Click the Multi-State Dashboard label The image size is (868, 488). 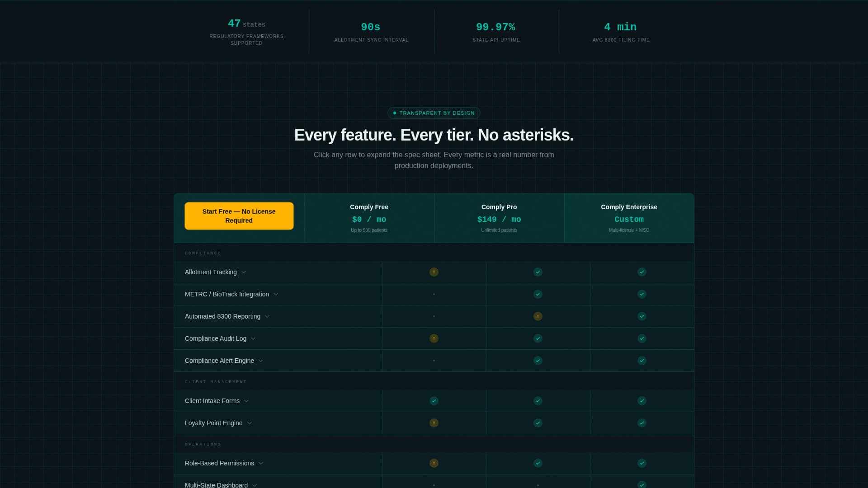[216, 485]
